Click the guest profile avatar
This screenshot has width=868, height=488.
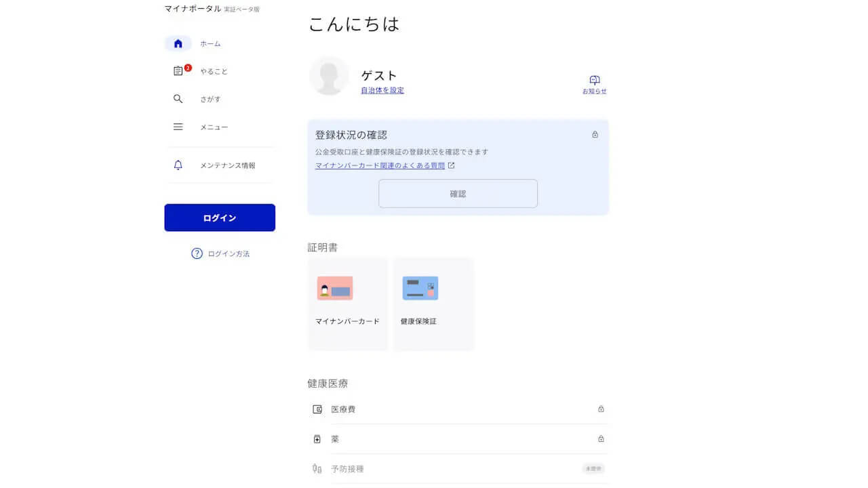tap(329, 76)
